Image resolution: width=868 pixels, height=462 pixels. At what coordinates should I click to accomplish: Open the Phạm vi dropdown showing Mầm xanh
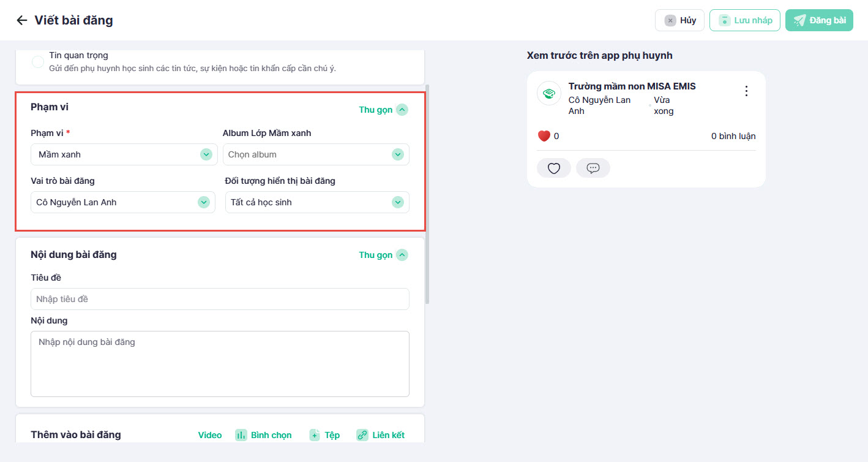point(124,154)
